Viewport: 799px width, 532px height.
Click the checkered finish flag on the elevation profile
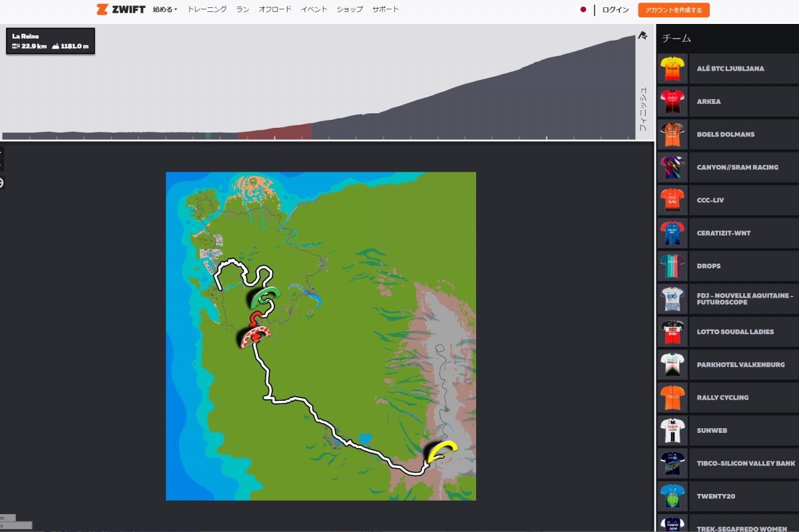click(643, 36)
